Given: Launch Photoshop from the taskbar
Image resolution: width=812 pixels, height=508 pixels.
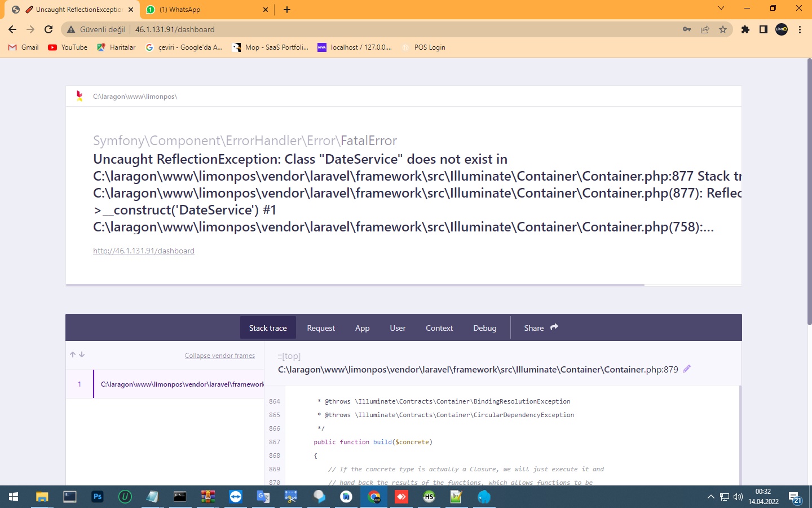Looking at the screenshot, I should (97, 497).
